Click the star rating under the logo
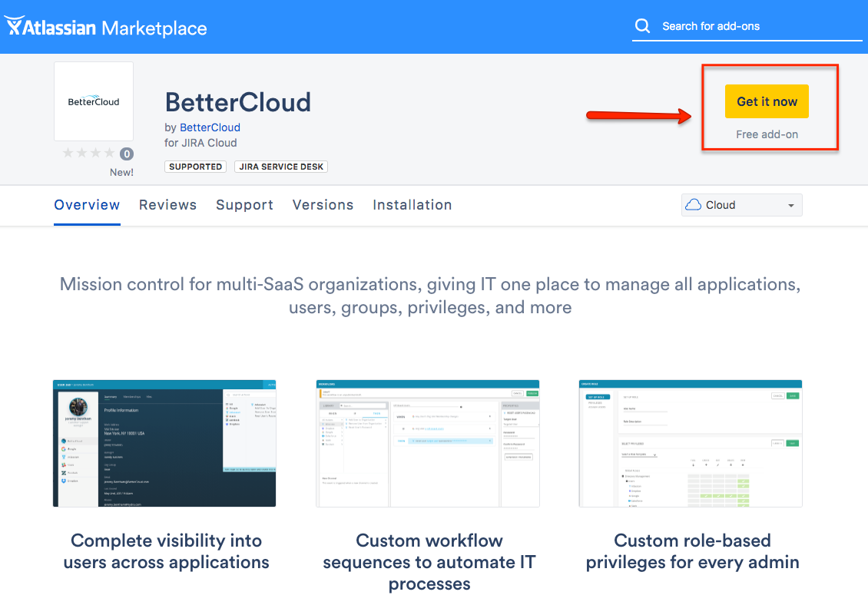This screenshot has width=868, height=605. click(88, 153)
